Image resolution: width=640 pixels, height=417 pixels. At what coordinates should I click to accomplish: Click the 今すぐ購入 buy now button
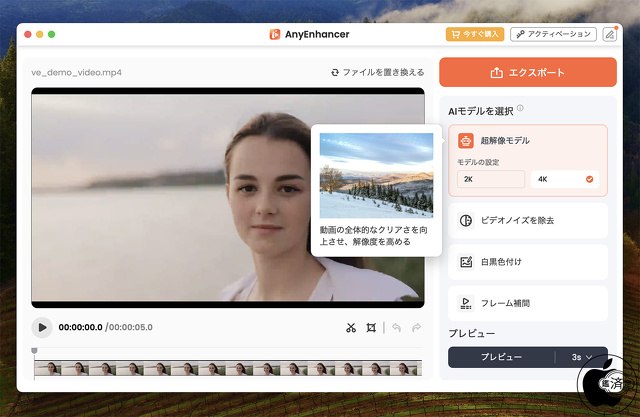(x=475, y=34)
